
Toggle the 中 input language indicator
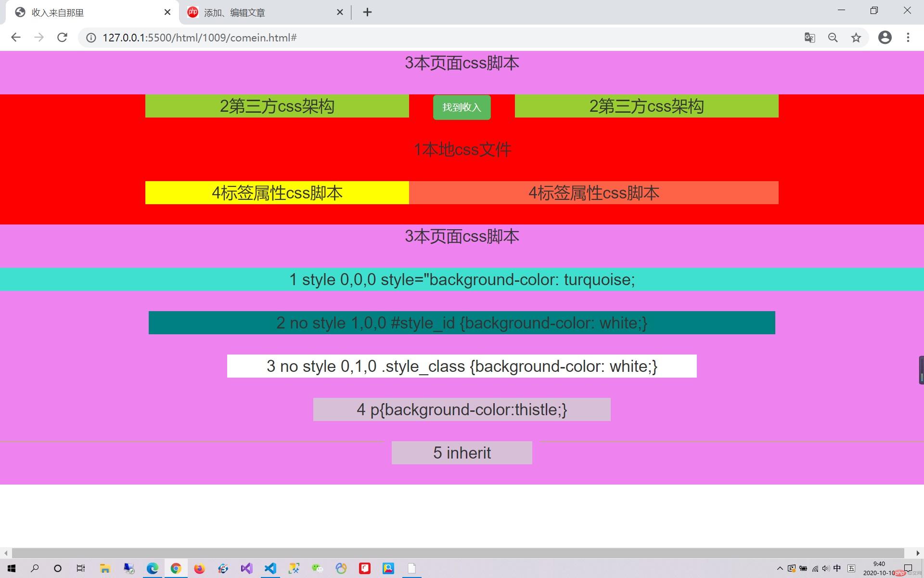point(837,568)
